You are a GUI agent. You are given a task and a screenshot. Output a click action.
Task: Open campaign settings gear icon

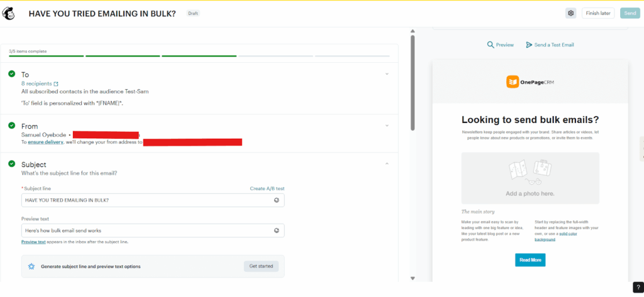[570, 13]
